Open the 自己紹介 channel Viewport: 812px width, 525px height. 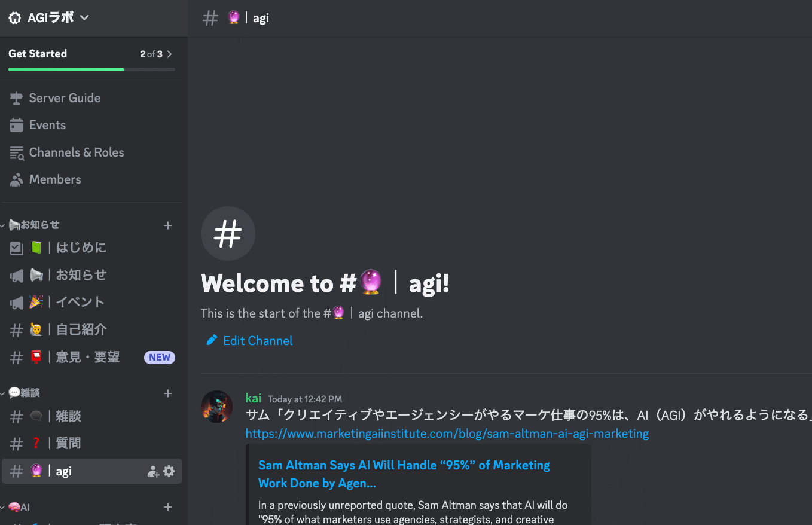click(81, 329)
